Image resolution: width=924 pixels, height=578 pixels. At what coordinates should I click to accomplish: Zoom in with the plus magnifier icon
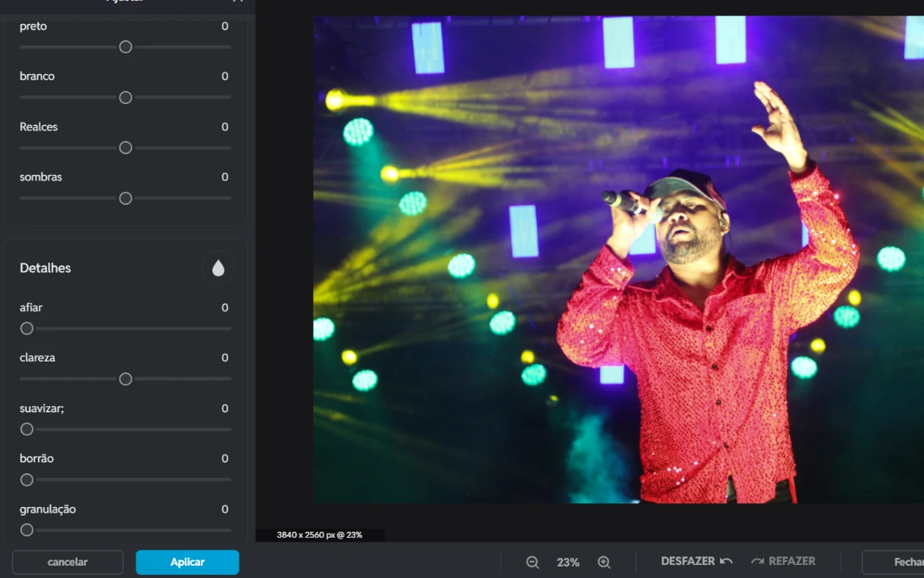point(604,563)
